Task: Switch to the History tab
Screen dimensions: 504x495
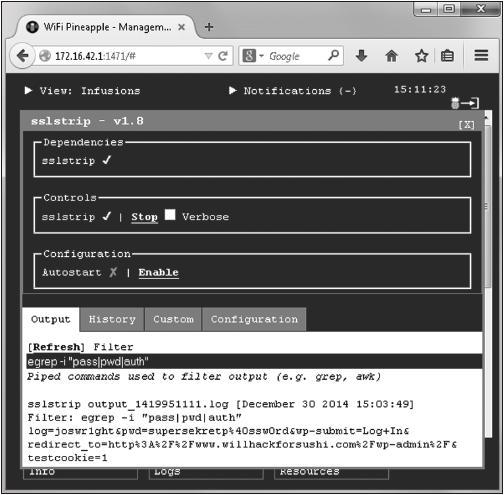Action: 112,319
